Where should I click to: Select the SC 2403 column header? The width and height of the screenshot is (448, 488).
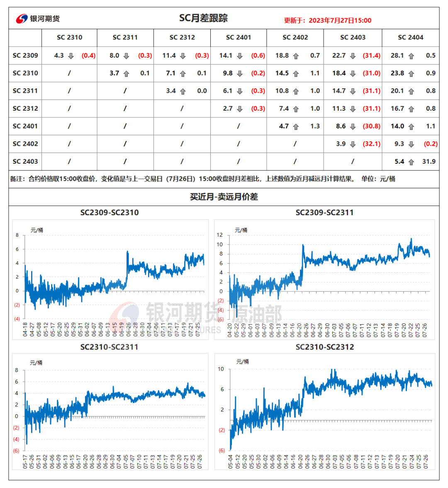(353, 37)
